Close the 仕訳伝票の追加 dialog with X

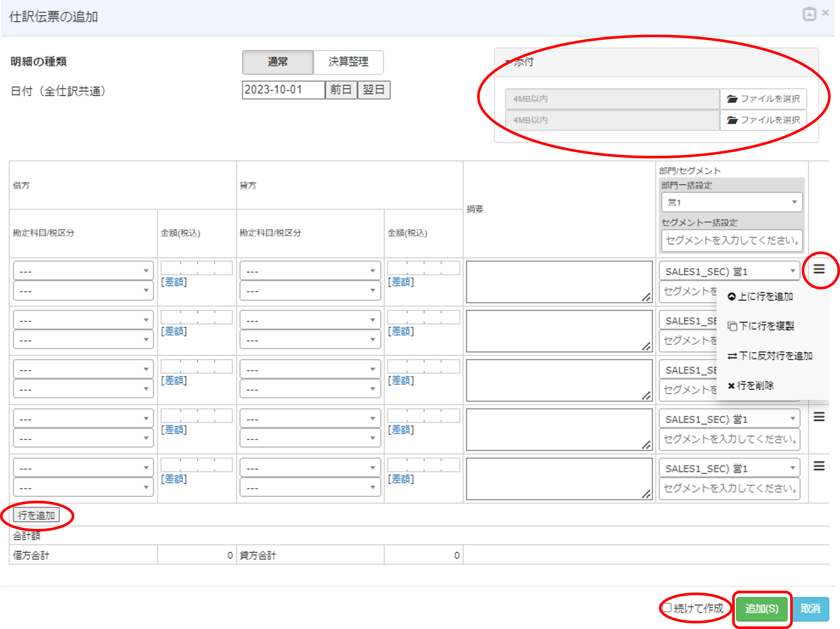coord(825,13)
